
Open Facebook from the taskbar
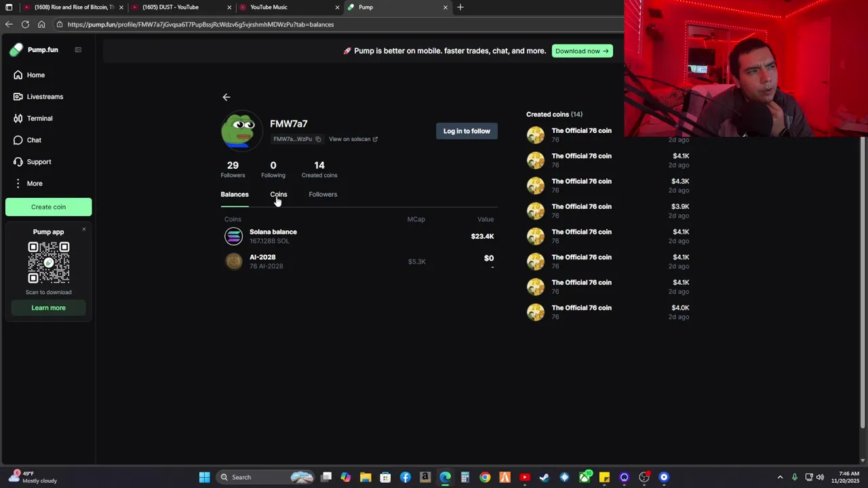[406, 477]
